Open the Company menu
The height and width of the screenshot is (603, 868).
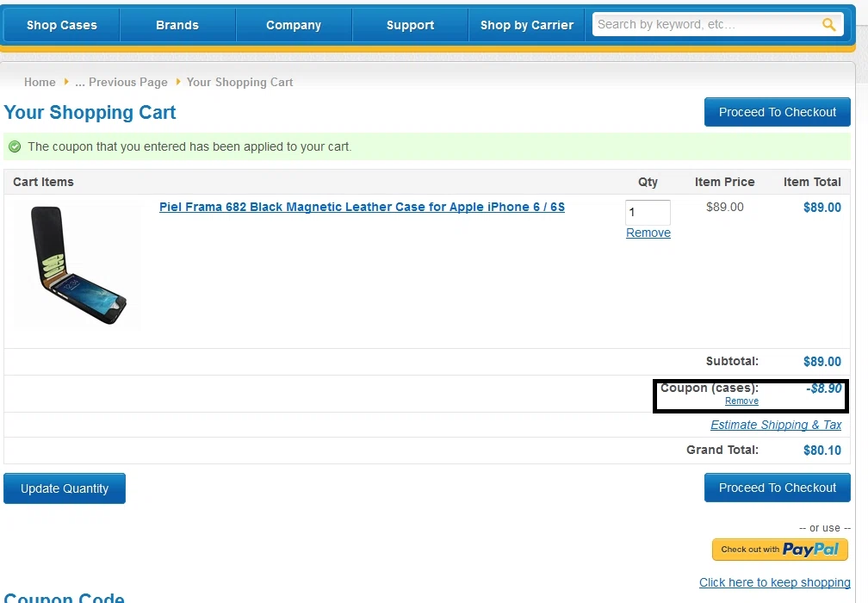[294, 25]
